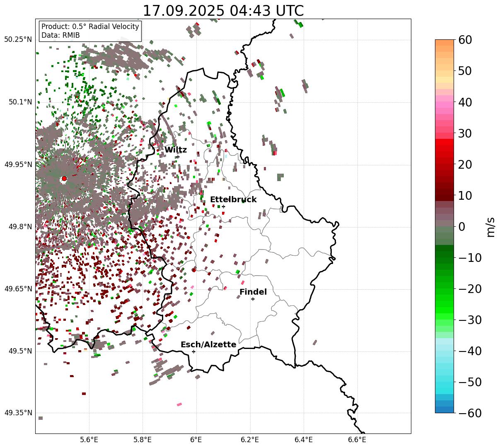Viewport: 500px width, 448px height.
Task: Click the longitude label 5.6°E
Action: point(89,439)
